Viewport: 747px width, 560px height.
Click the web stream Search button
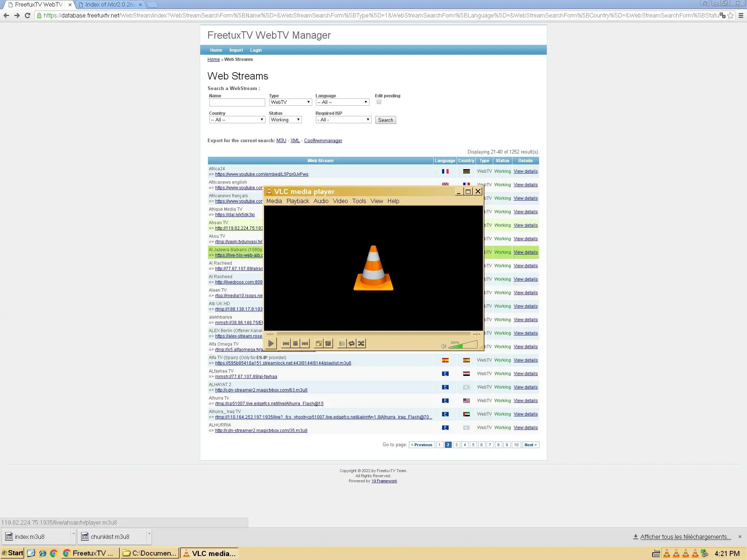coord(386,120)
